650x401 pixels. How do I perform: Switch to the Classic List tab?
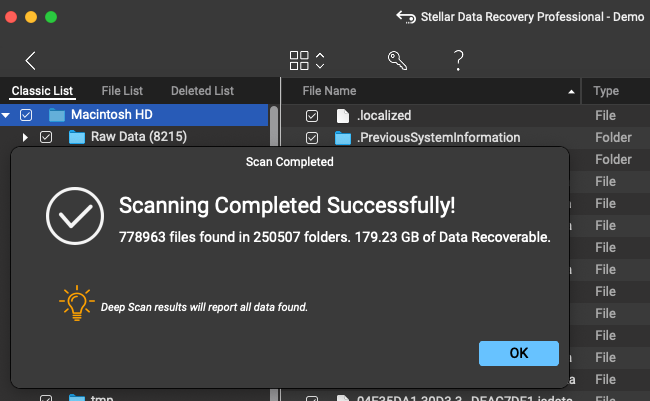point(42,91)
